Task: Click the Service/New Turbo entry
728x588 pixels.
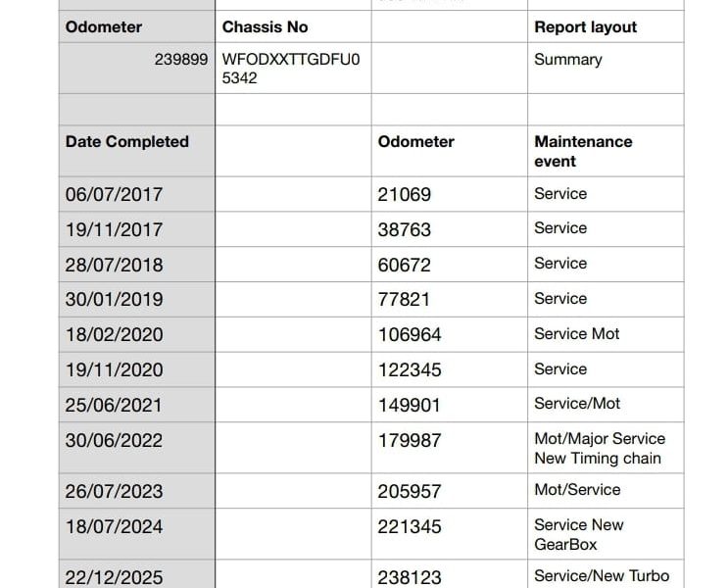Action: coord(601,576)
